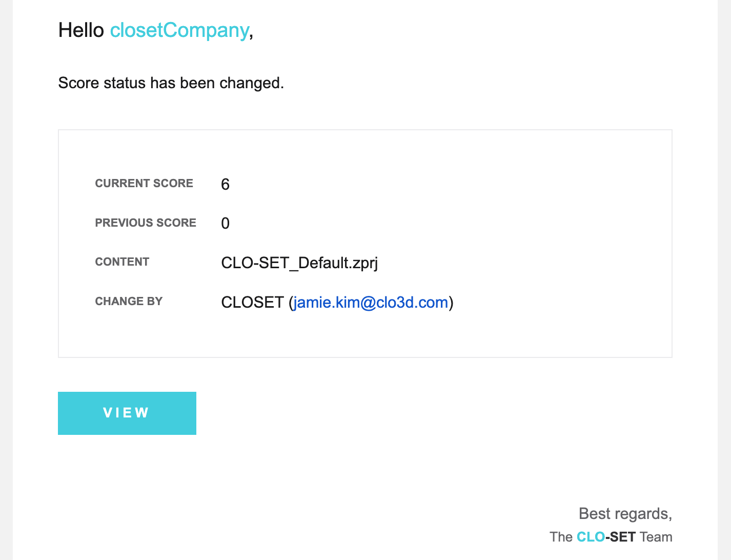731x560 pixels.
Task: Select the CONTENT label
Action: 122,262
